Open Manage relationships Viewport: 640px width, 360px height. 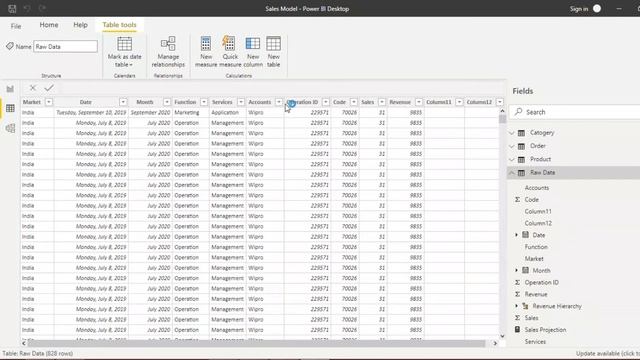(168, 52)
